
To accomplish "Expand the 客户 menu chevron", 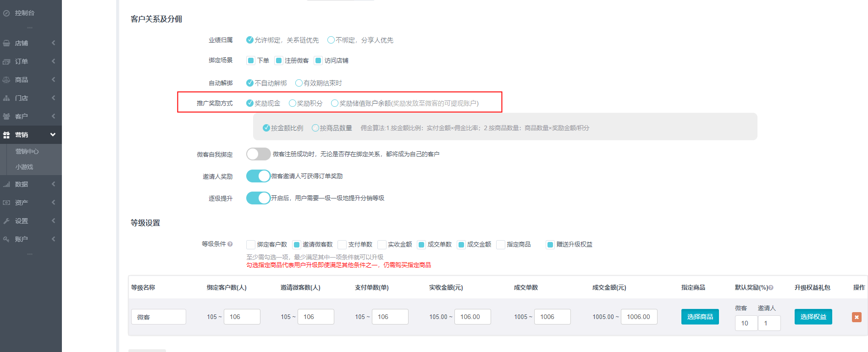I will tap(53, 116).
